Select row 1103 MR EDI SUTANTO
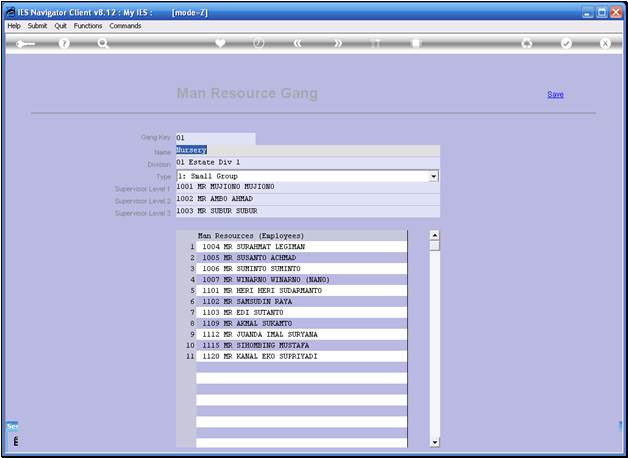Viewport: 628px width, 458px height. coord(302,312)
